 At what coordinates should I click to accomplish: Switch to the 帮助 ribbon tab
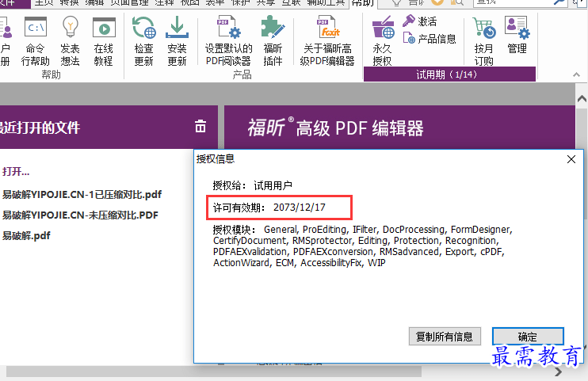pos(363,3)
